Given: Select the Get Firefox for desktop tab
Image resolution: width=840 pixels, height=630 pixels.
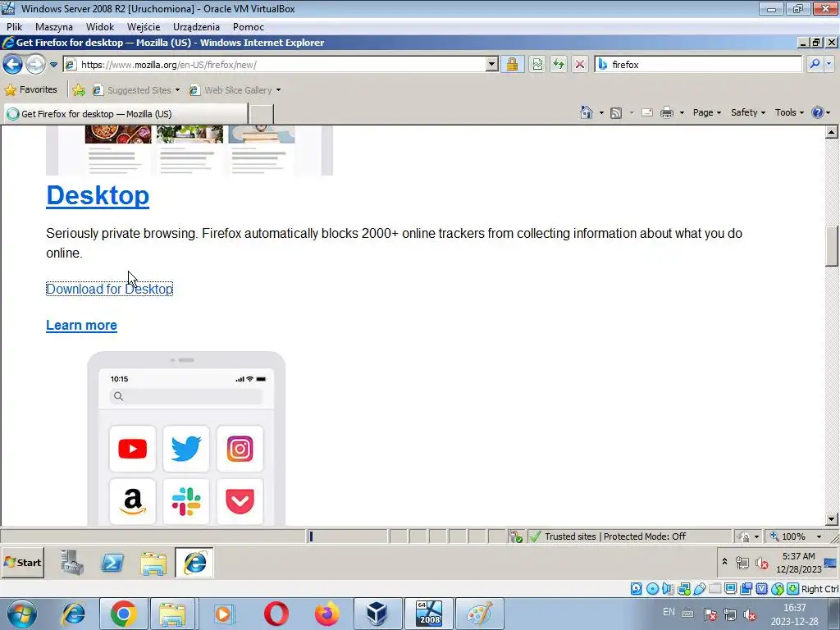Looking at the screenshot, I should pos(126,113).
